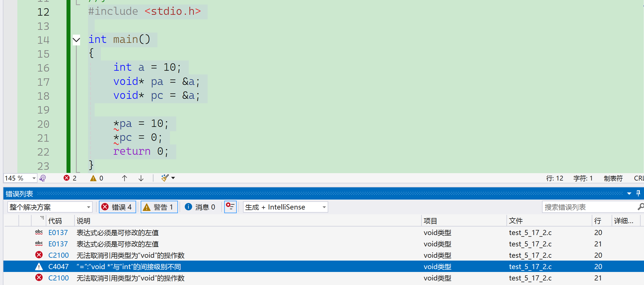Toggle the 警告 1 warnings filter

pos(159,207)
